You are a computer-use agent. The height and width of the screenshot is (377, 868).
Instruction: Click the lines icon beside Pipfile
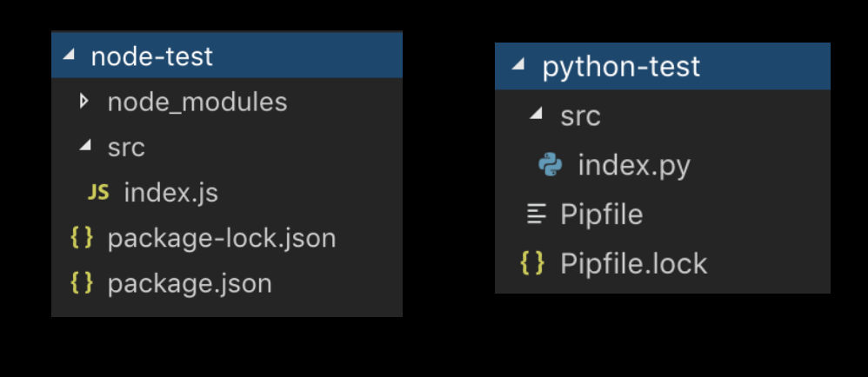(537, 215)
